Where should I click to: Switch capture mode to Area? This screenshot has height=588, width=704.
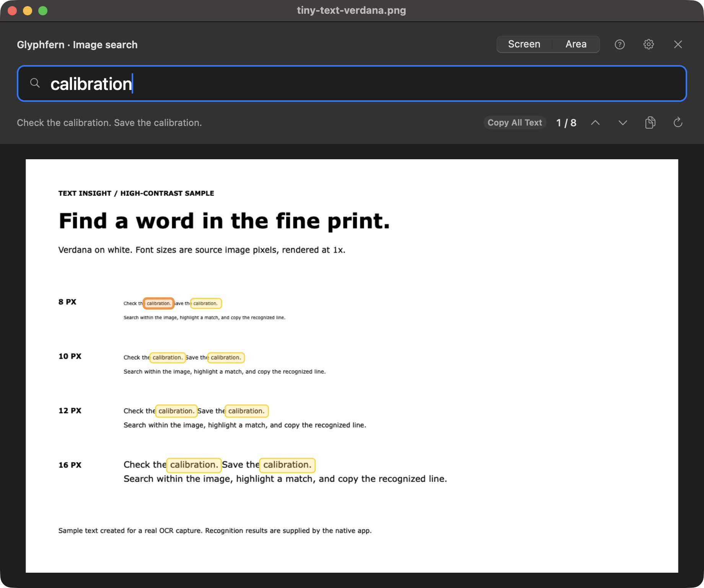pos(576,44)
